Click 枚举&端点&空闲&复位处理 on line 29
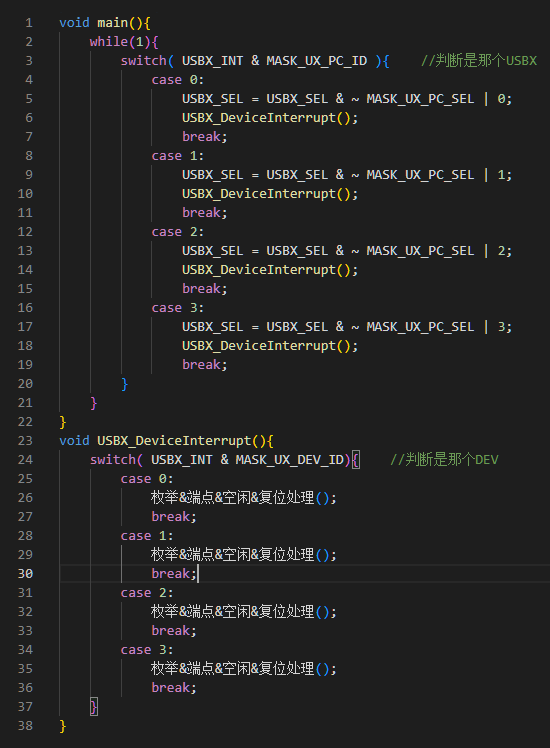Image resolution: width=550 pixels, height=748 pixels. (233, 555)
